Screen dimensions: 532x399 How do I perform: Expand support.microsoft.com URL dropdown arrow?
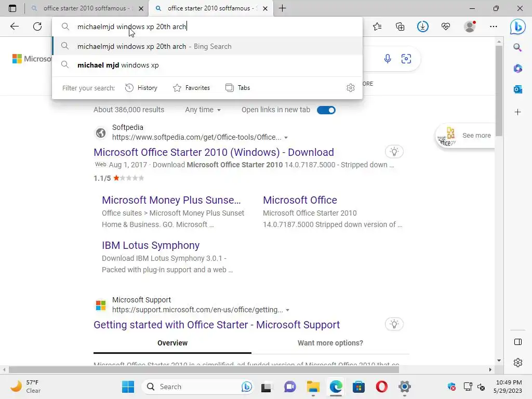[x=288, y=310]
